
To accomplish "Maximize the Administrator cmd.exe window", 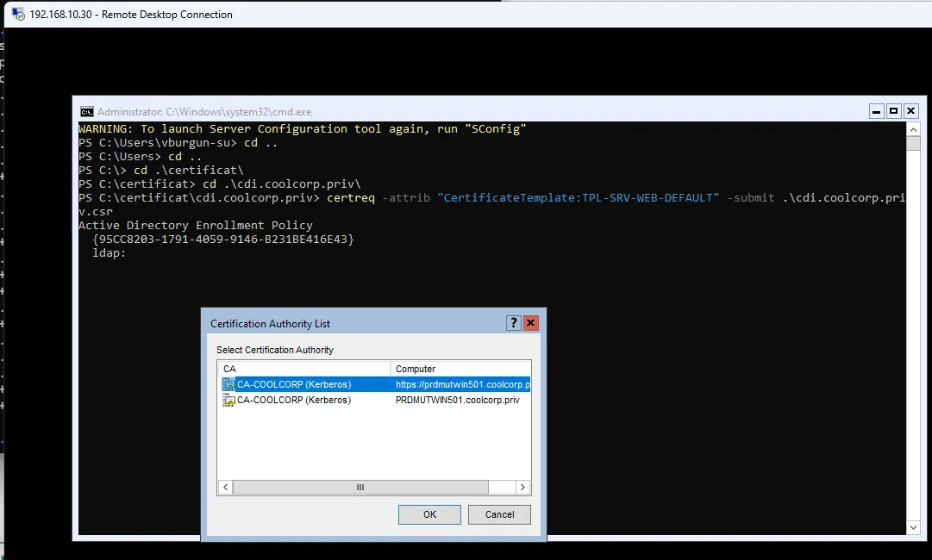I will 894,111.
